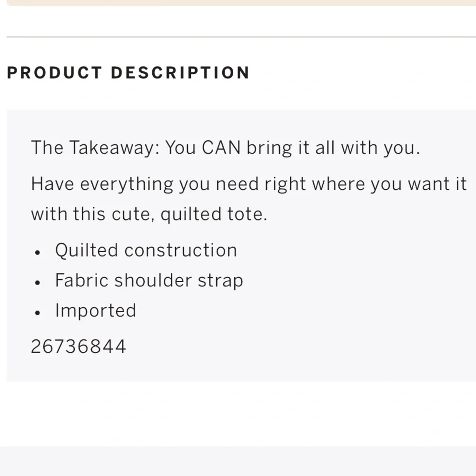Select the 'Quilted construction' bullet text
Screen dimensions: 476x476
(x=146, y=250)
